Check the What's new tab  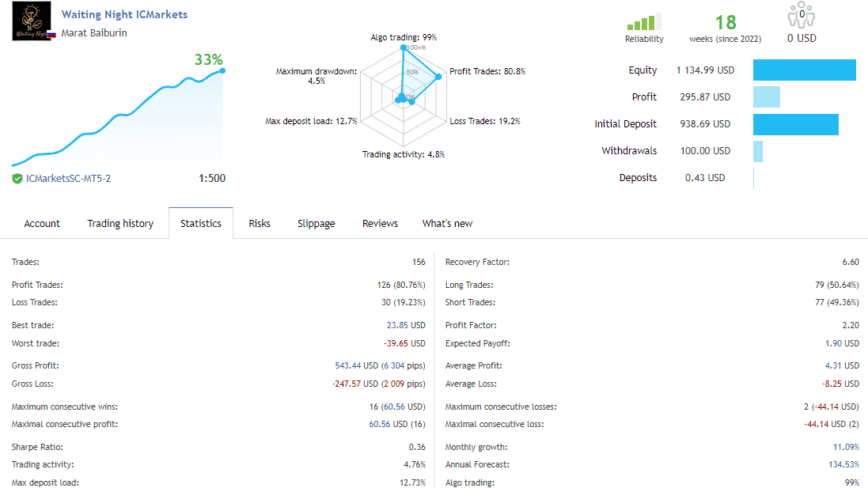coord(447,223)
